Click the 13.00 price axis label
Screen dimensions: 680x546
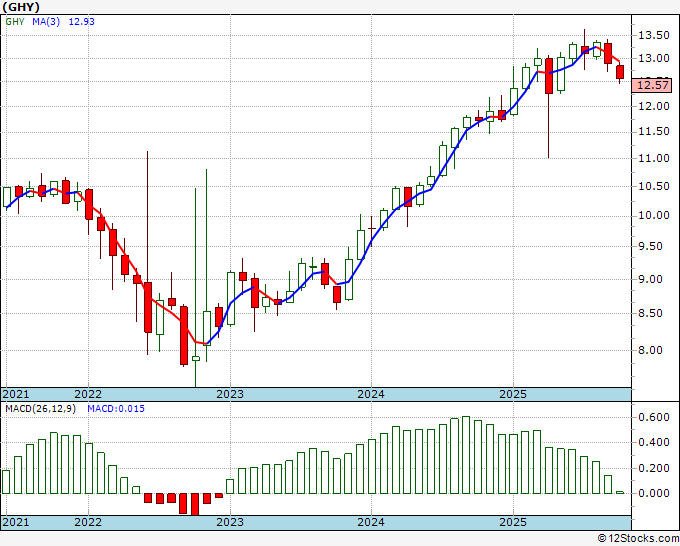coord(654,58)
